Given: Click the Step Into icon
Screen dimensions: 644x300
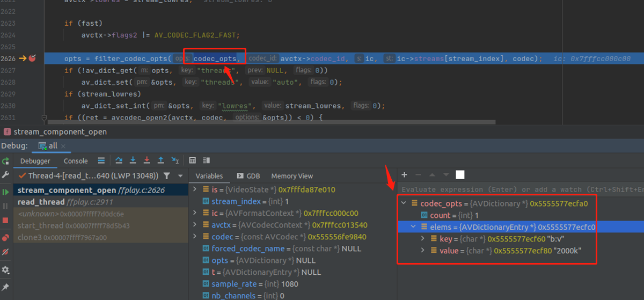Looking at the screenshot, I should point(134,160).
